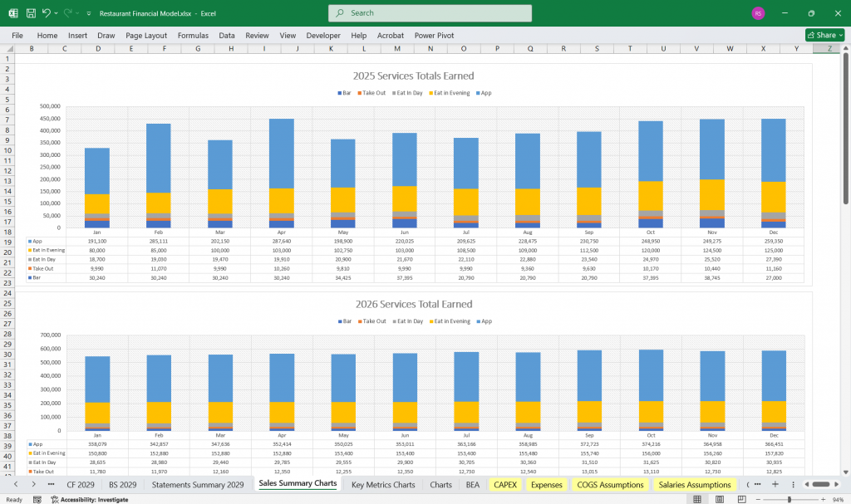Click the Save icon in Quick Access Toolbar
The height and width of the screenshot is (504, 851).
point(30,12)
